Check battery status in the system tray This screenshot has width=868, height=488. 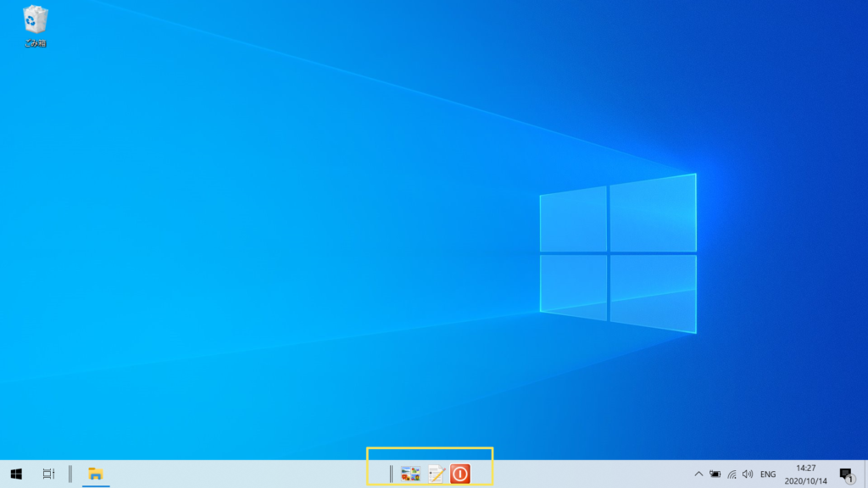click(x=715, y=474)
